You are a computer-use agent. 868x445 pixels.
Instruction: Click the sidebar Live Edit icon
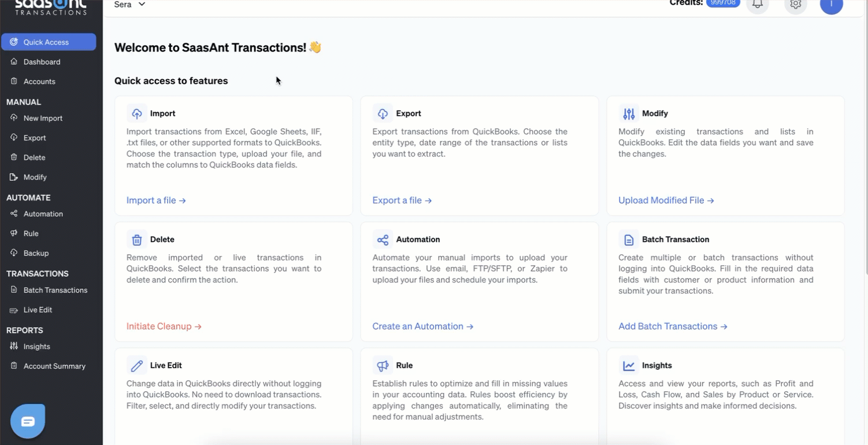(x=14, y=310)
